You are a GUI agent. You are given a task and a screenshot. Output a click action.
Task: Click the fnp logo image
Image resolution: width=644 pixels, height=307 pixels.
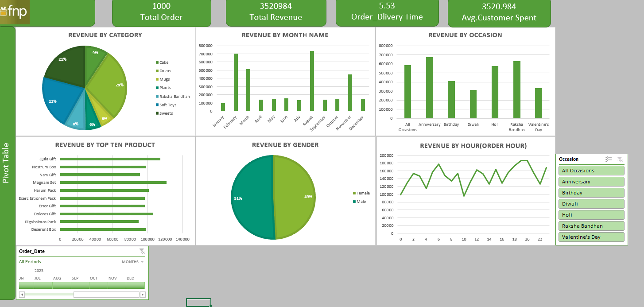[x=15, y=12]
